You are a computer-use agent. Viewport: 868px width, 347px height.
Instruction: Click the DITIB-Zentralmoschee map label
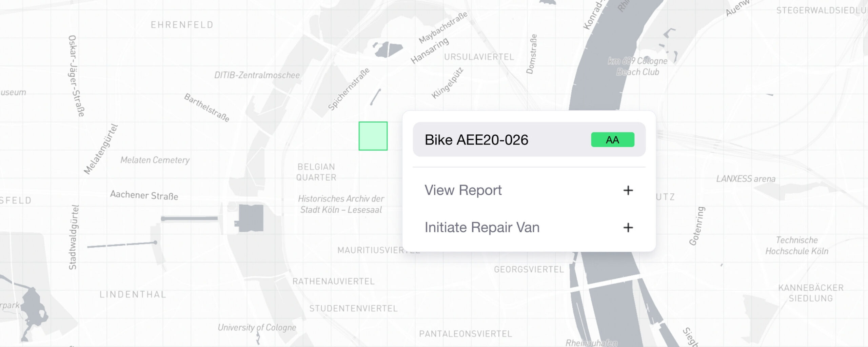pyautogui.click(x=257, y=75)
